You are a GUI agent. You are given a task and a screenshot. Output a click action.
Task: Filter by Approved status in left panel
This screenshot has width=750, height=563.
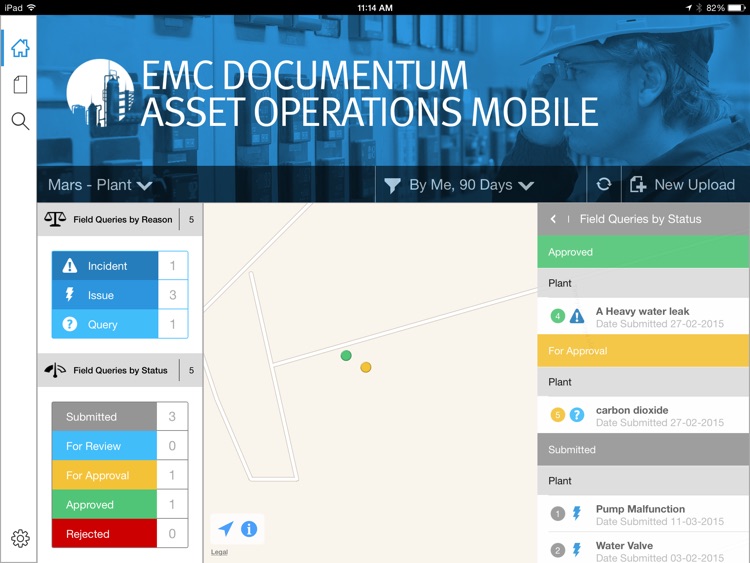(120, 504)
